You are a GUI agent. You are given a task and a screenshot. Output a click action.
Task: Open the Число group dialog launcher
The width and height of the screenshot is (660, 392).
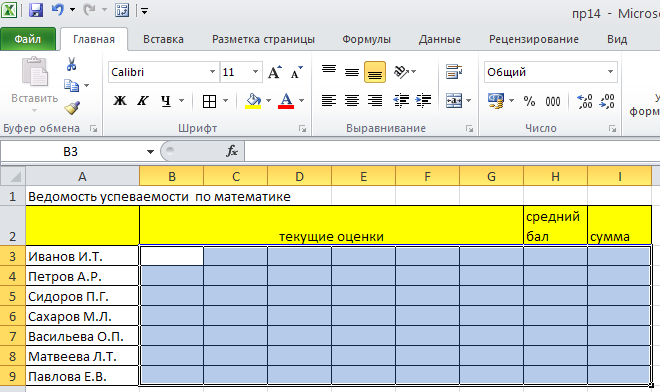click(x=612, y=128)
